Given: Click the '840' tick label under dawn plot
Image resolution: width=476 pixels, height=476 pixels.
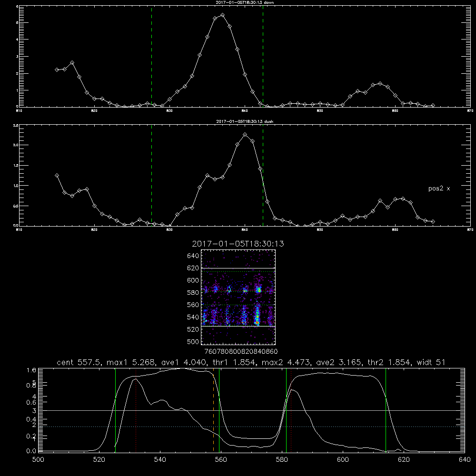Looking at the screenshot, I should point(245,111).
